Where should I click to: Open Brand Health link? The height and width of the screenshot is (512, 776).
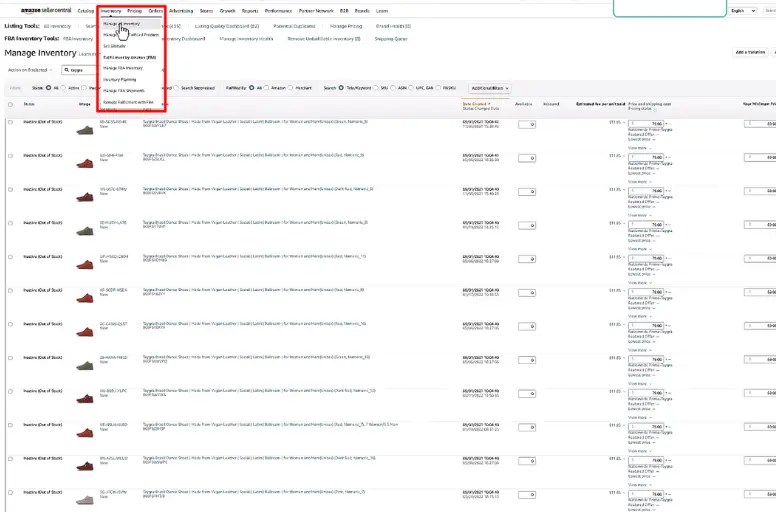(x=393, y=26)
